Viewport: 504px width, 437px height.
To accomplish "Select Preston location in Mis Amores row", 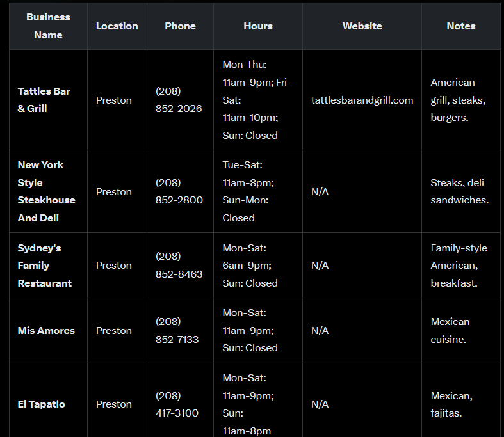I will [114, 330].
